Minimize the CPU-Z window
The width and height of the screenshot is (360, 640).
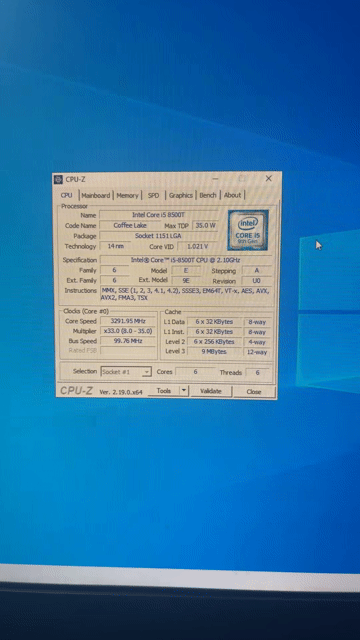click(x=216, y=178)
